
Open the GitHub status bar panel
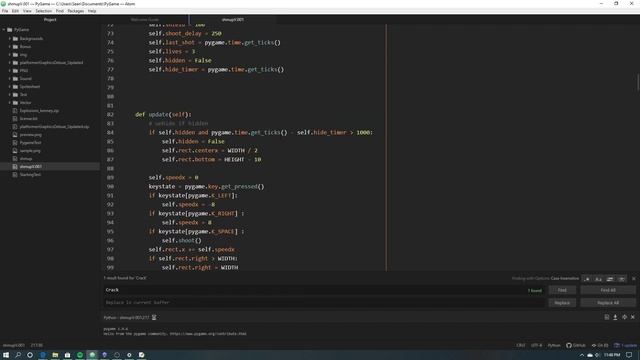[x=576, y=345]
